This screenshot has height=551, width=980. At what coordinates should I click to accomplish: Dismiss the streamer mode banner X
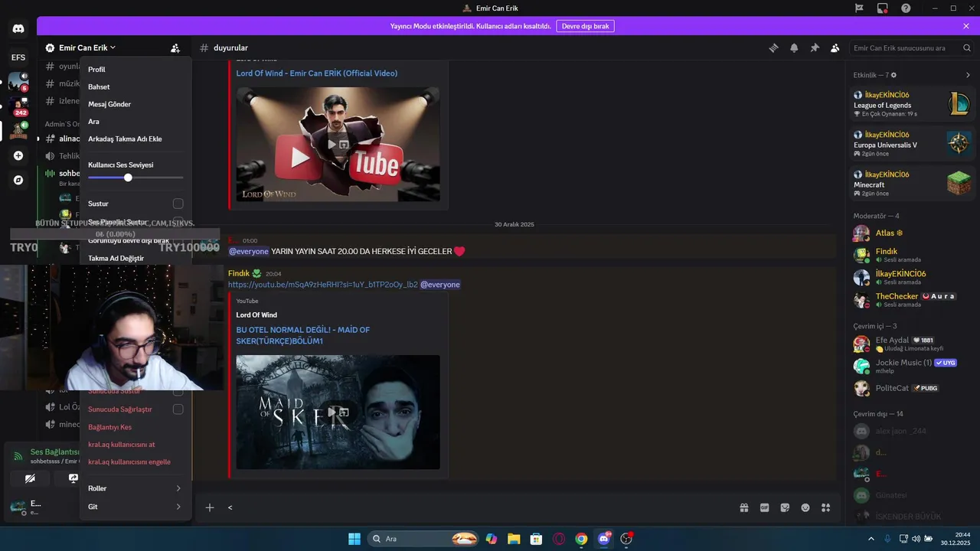[966, 26]
